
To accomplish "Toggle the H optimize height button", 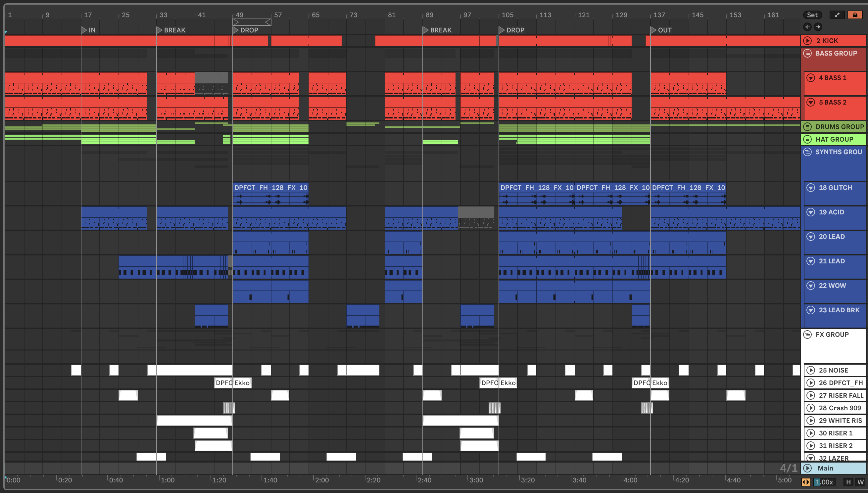I will point(848,482).
